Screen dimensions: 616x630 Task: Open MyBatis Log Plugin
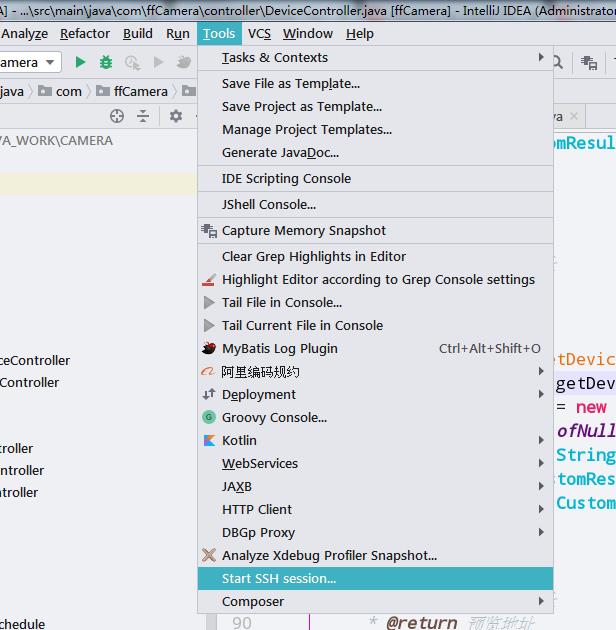(x=279, y=348)
